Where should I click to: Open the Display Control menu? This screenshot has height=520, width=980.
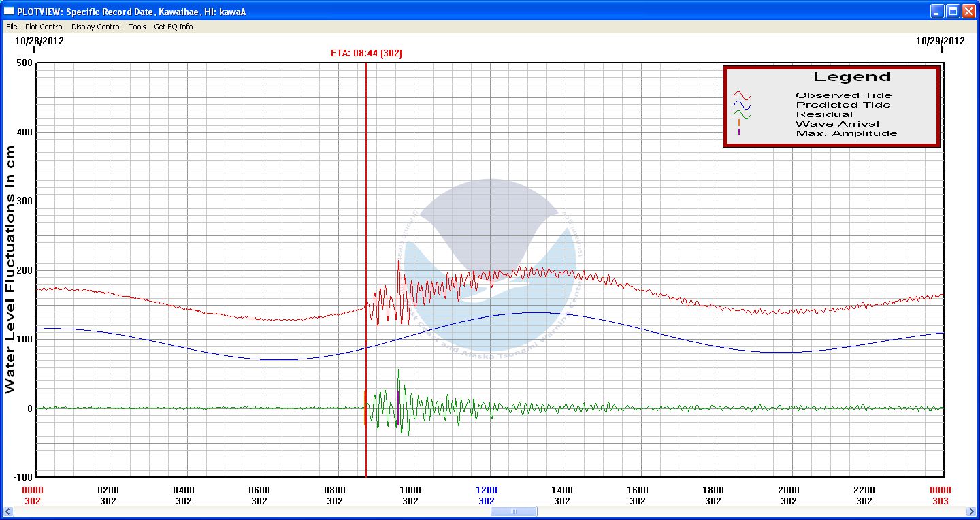point(96,27)
